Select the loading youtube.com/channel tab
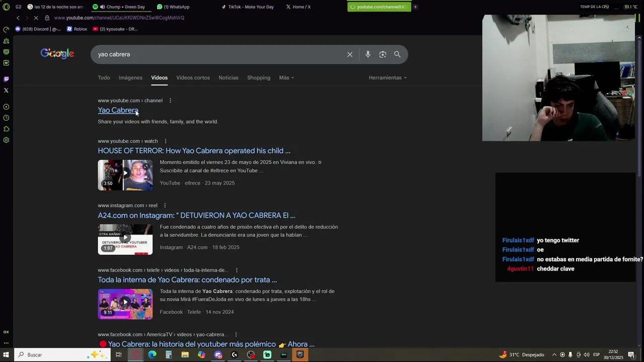 click(379, 7)
